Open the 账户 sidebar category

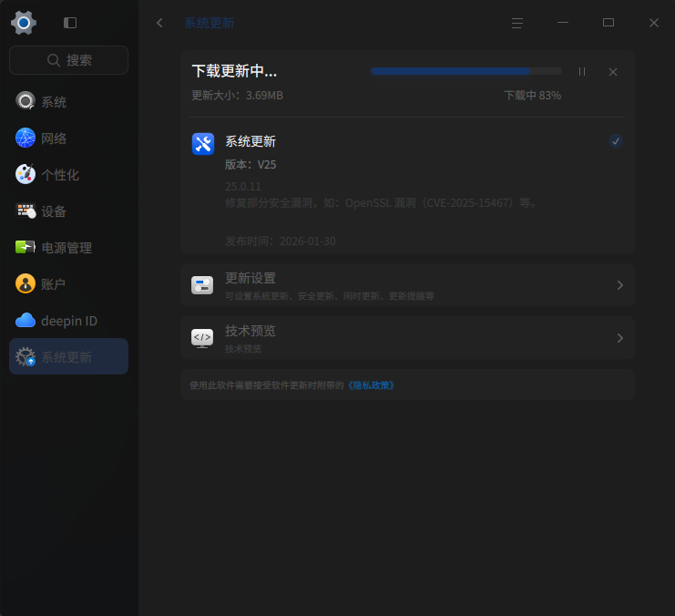tap(68, 284)
